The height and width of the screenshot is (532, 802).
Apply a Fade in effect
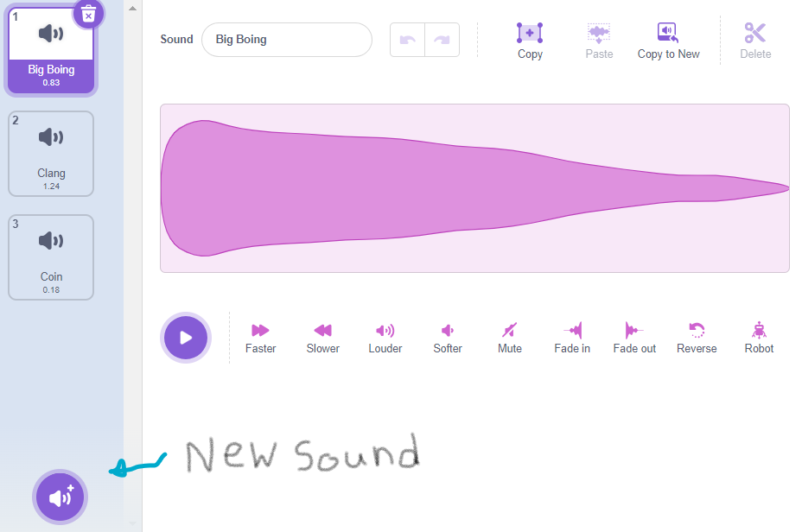[x=571, y=337]
